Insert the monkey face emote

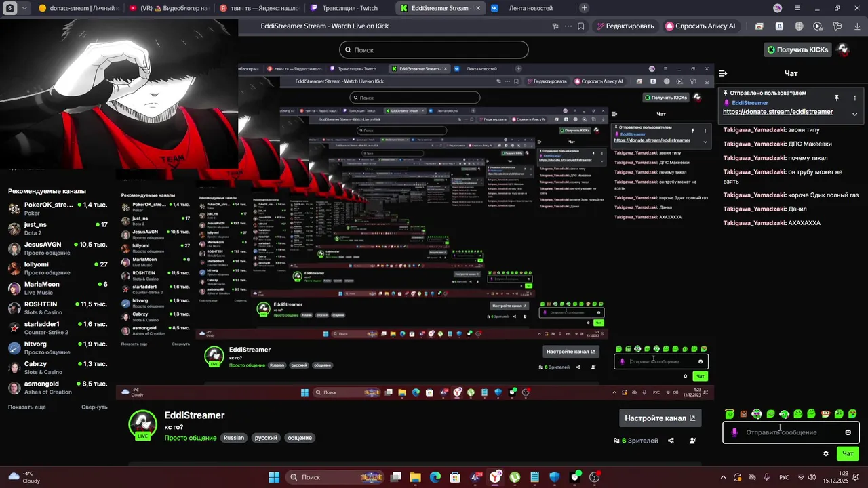tap(825, 413)
